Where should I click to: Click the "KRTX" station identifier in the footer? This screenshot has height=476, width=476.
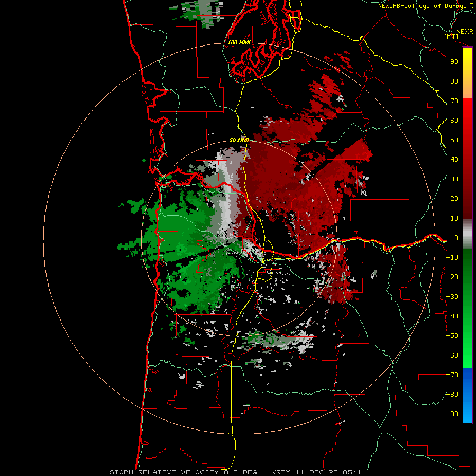click(281, 472)
